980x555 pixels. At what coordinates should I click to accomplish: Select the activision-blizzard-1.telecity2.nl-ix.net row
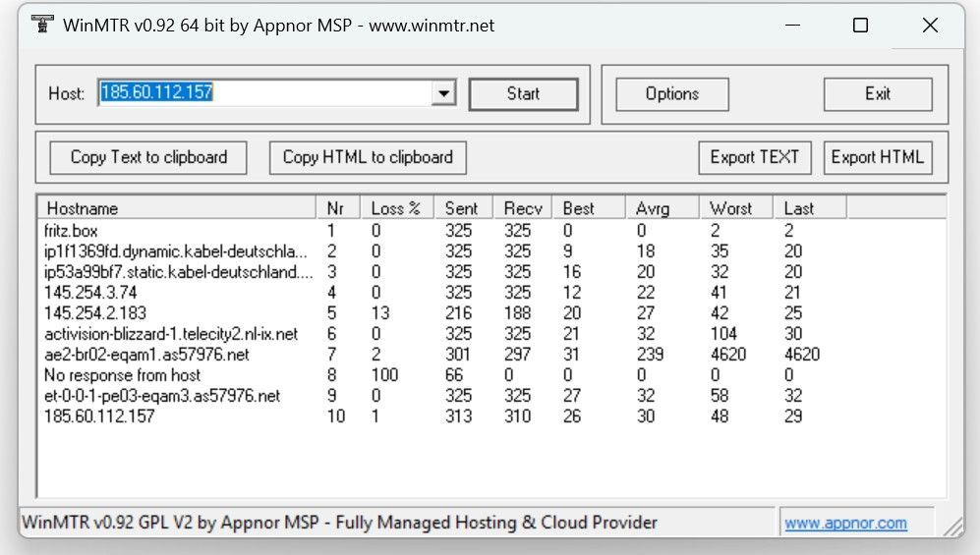click(491, 333)
